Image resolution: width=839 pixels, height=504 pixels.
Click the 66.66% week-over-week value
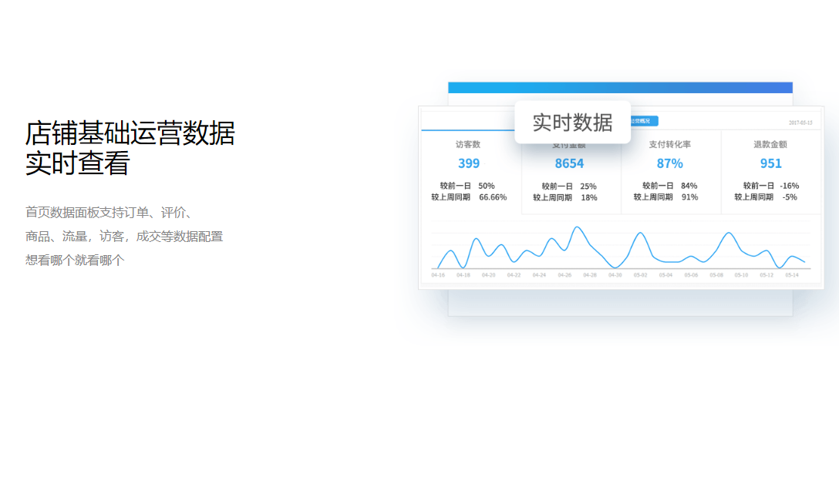click(x=493, y=197)
